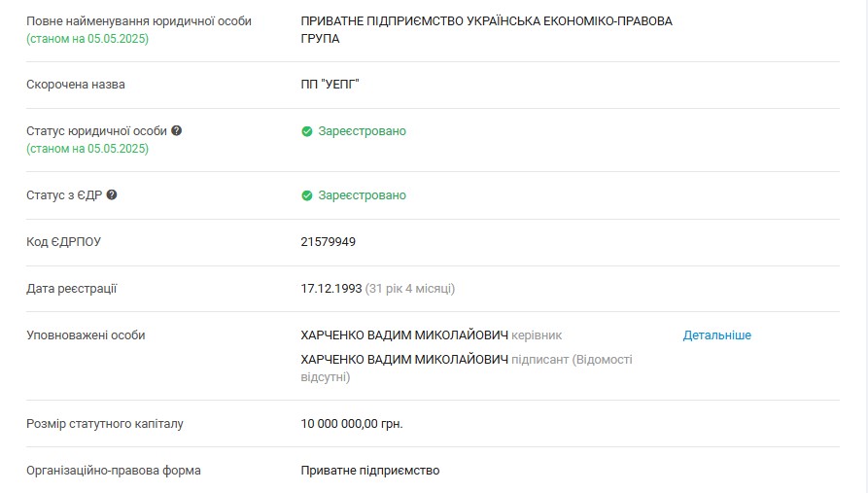The height and width of the screenshot is (493, 868).
Task: Click first ХАРЧЕНКО ВАДИМ МИКОЛАЙОВИЧ керівник name
Action: pos(404,335)
